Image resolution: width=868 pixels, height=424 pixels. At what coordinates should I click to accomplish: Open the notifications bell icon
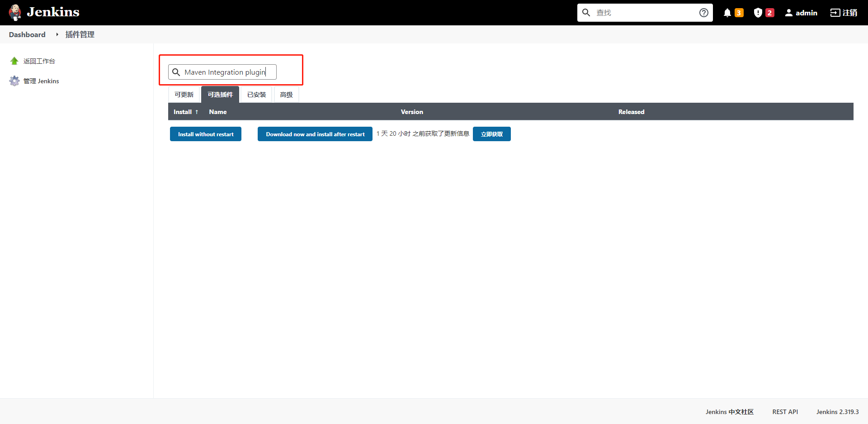click(727, 13)
